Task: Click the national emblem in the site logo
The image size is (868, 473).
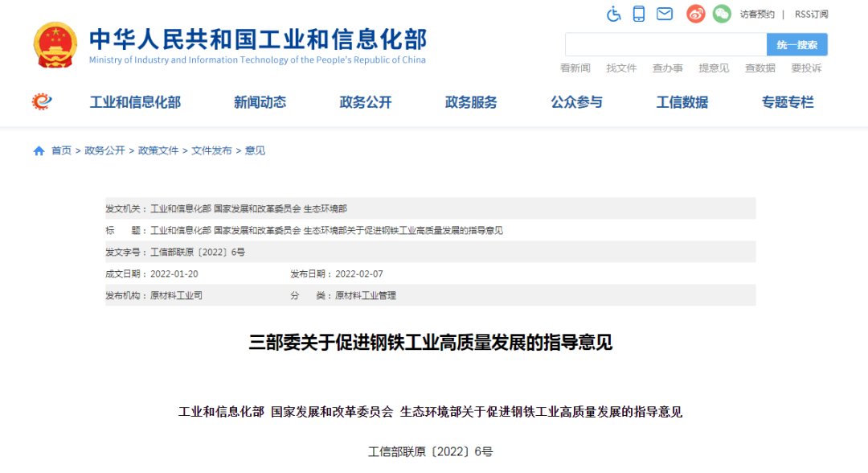Action: [55, 45]
